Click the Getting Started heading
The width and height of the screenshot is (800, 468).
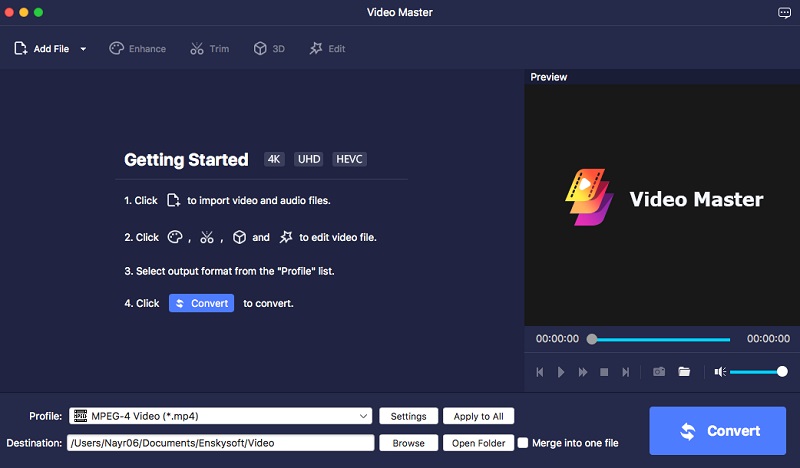click(186, 160)
